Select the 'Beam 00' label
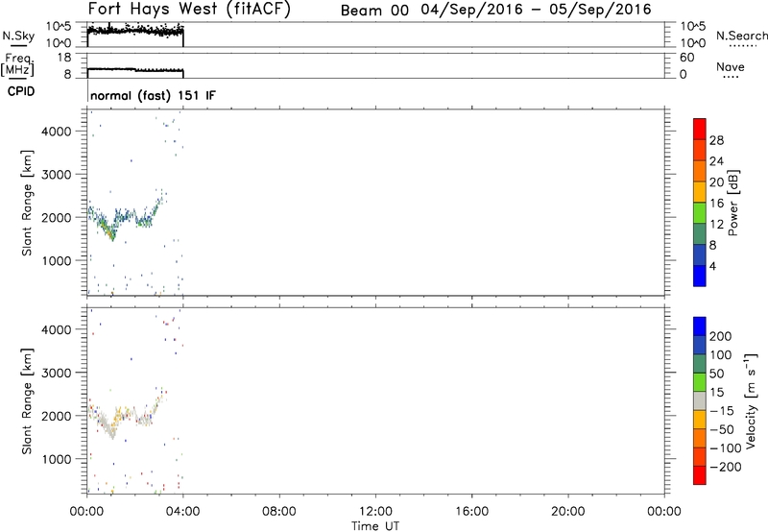This screenshot has height=532, width=768. (374, 10)
